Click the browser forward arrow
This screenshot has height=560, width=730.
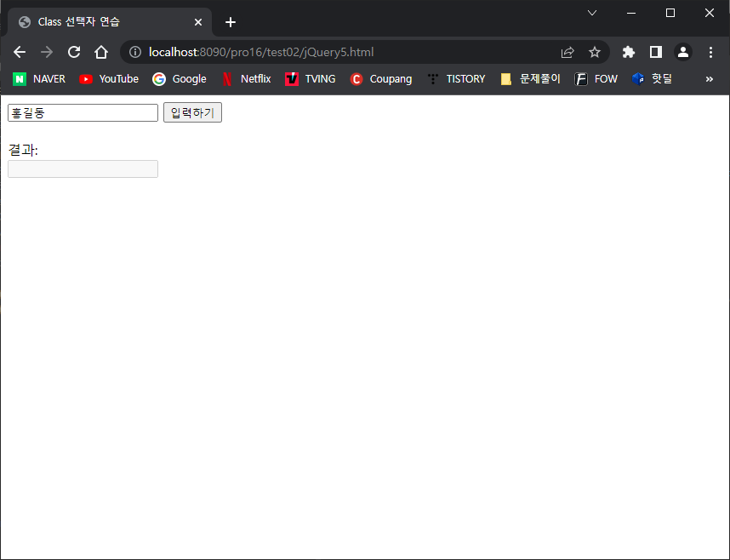(47, 52)
